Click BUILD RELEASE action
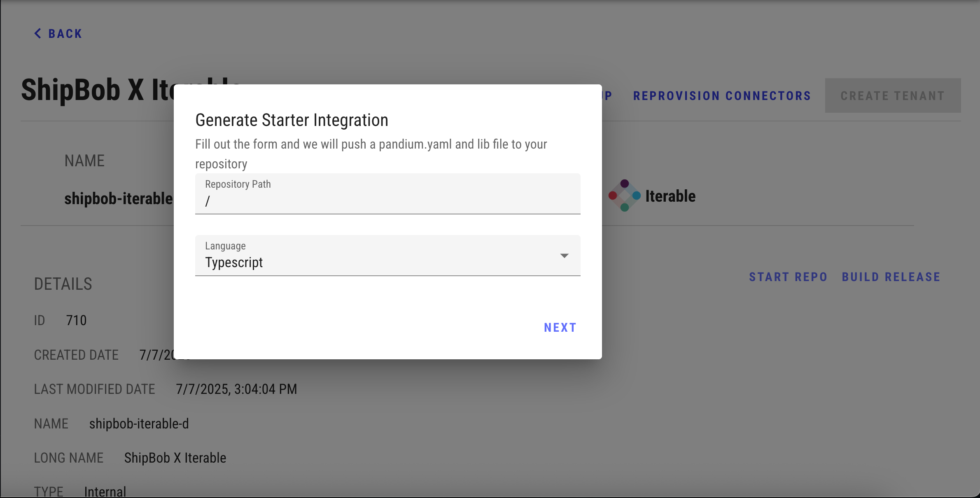This screenshot has width=980, height=498. click(x=891, y=277)
